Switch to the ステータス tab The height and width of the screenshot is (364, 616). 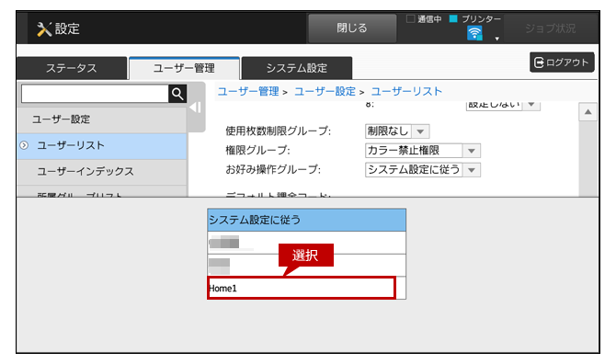coord(72,68)
